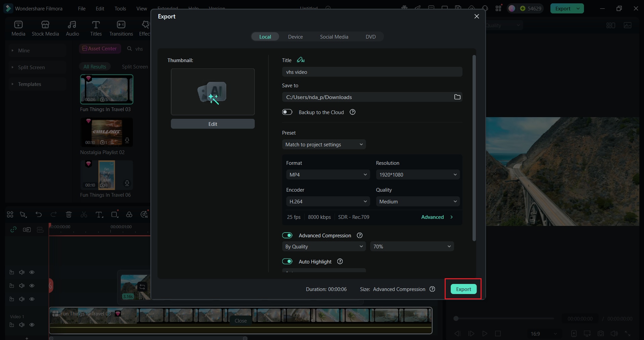This screenshot has width=644, height=340.
Task: Click the split scissors icon
Action: pos(84,214)
